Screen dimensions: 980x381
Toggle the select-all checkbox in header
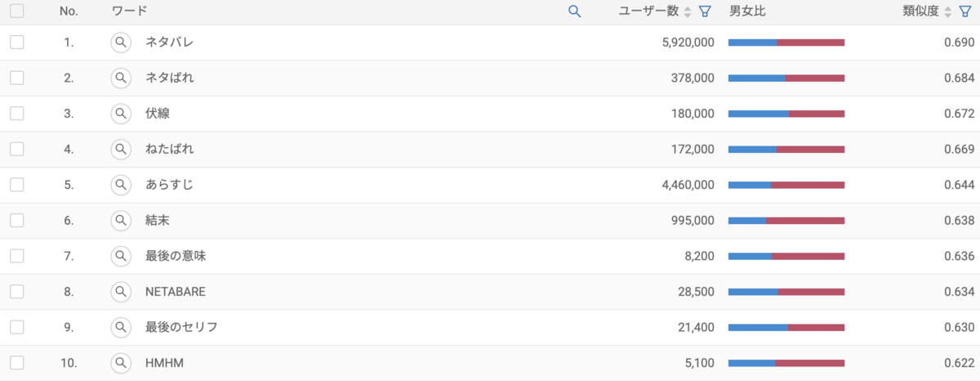[x=17, y=11]
